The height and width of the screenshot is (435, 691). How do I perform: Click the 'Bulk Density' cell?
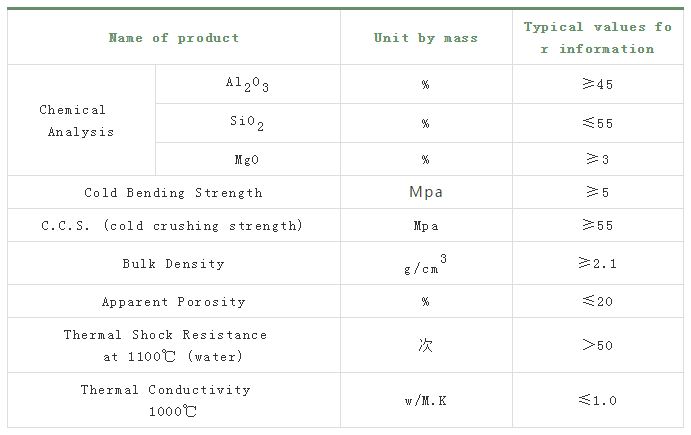pos(174,264)
